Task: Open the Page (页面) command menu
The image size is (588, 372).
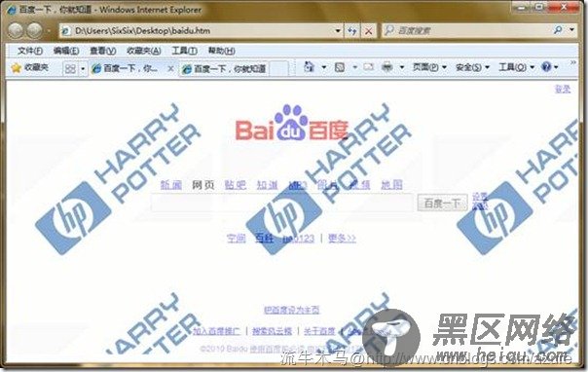Action: (x=429, y=67)
